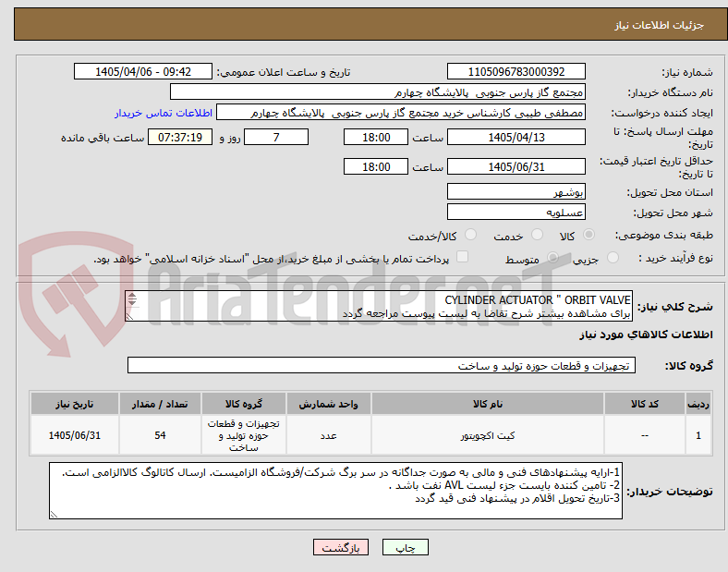Click the چاپ print button

[406, 547]
